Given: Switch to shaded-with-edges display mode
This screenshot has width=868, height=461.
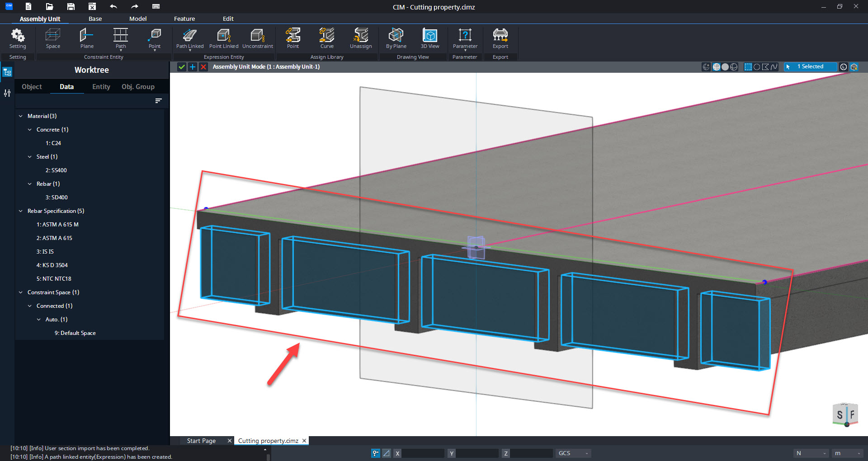Looking at the screenshot, I should pyautogui.click(x=717, y=67).
